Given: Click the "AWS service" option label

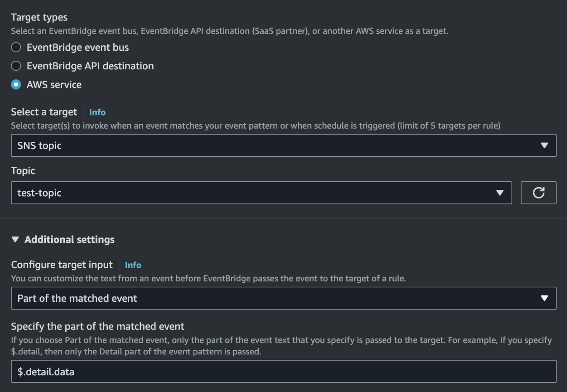Looking at the screenshot, I should [54, 84].
